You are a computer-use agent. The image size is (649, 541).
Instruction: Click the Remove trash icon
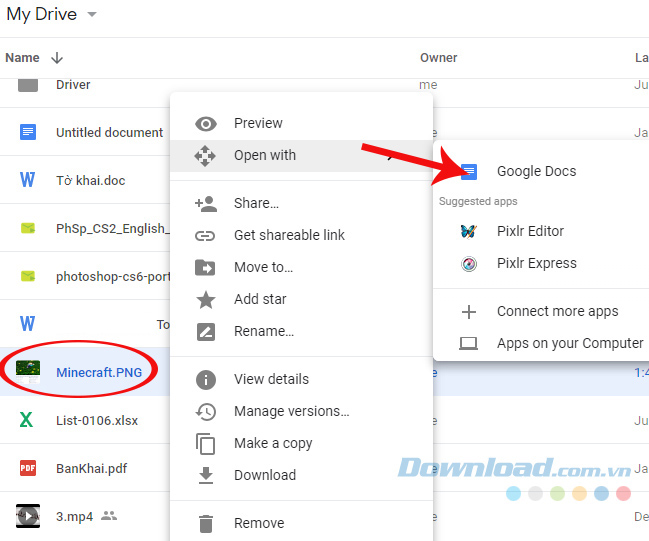tap(206, 524)
